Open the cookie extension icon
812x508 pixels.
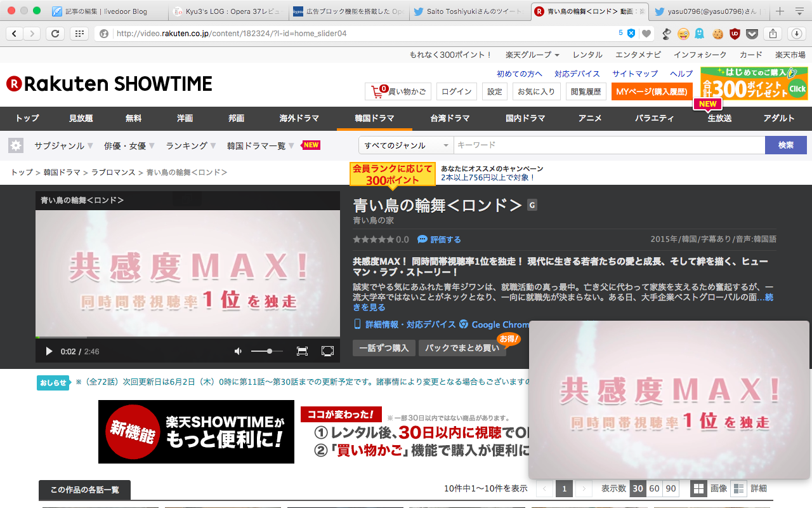[x=717, y=34]
